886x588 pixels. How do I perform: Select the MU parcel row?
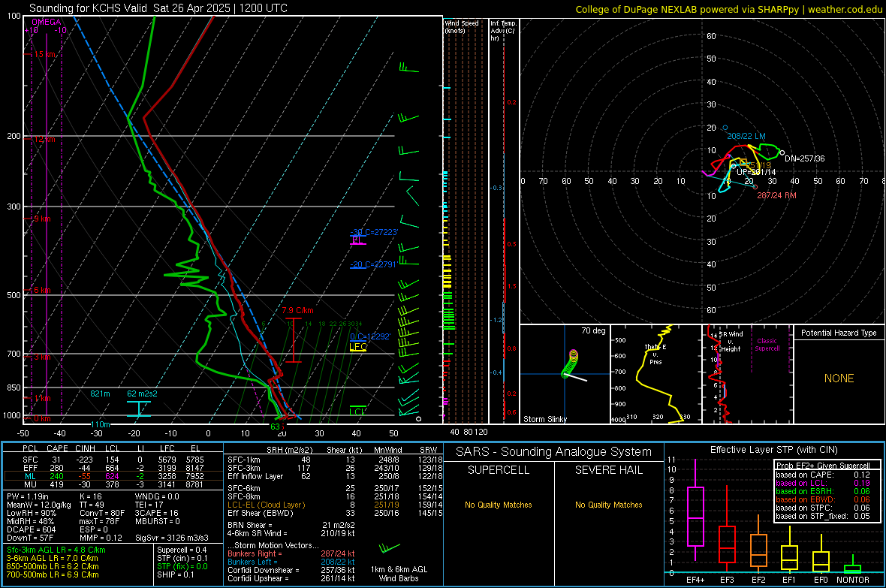click(x=113, y=484)
